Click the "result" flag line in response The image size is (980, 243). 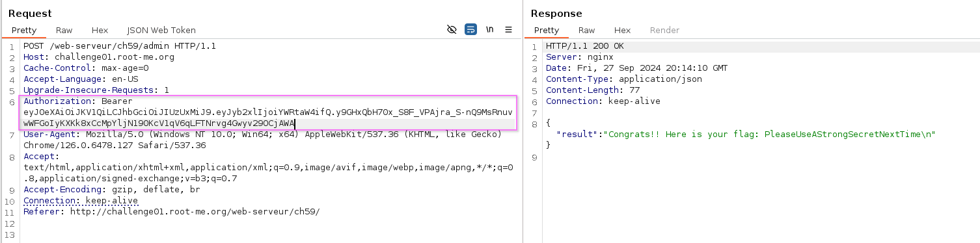pos(746,134)
